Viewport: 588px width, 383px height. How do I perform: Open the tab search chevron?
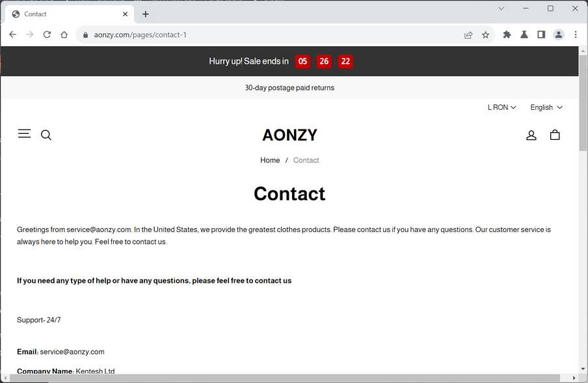[501, 9]
